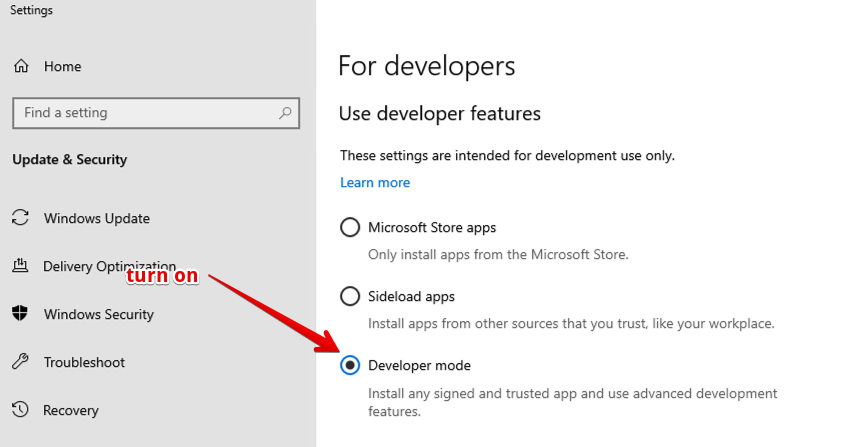
Task: Open the Troubleshoot section
Action: point(84,362)
